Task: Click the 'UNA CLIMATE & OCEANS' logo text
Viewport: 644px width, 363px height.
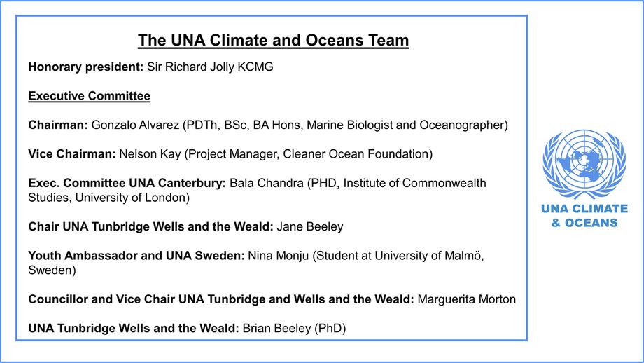Action: coord(584,215)
